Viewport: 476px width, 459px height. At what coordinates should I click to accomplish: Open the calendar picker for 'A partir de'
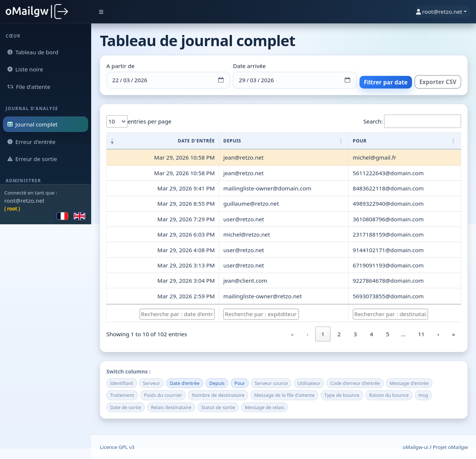coord(221,80)
